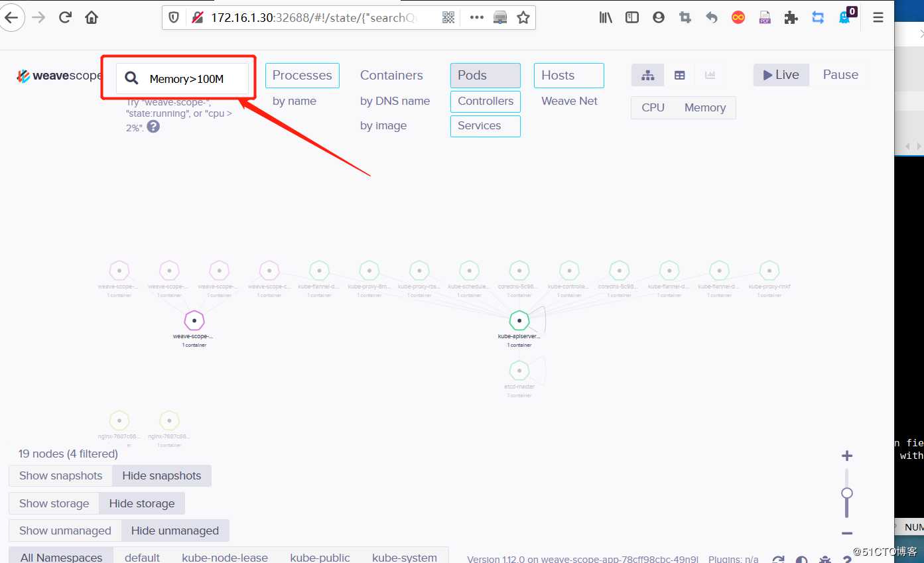Select Show storage option
The height and width of the screenshot is (563, 924).
[x=54, y=503]
